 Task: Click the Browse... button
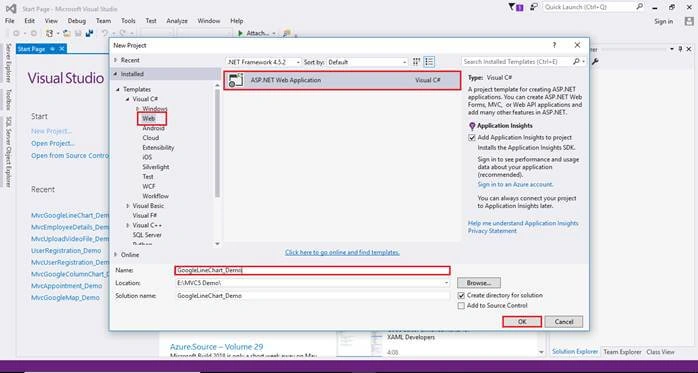[479, 283]
